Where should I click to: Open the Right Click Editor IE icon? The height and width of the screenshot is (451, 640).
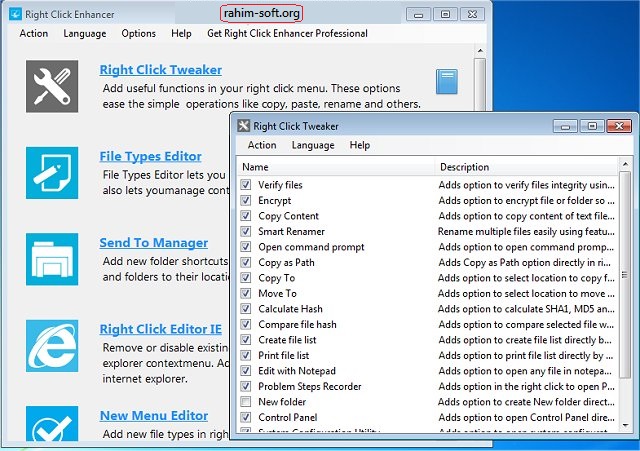click(52, 346)
